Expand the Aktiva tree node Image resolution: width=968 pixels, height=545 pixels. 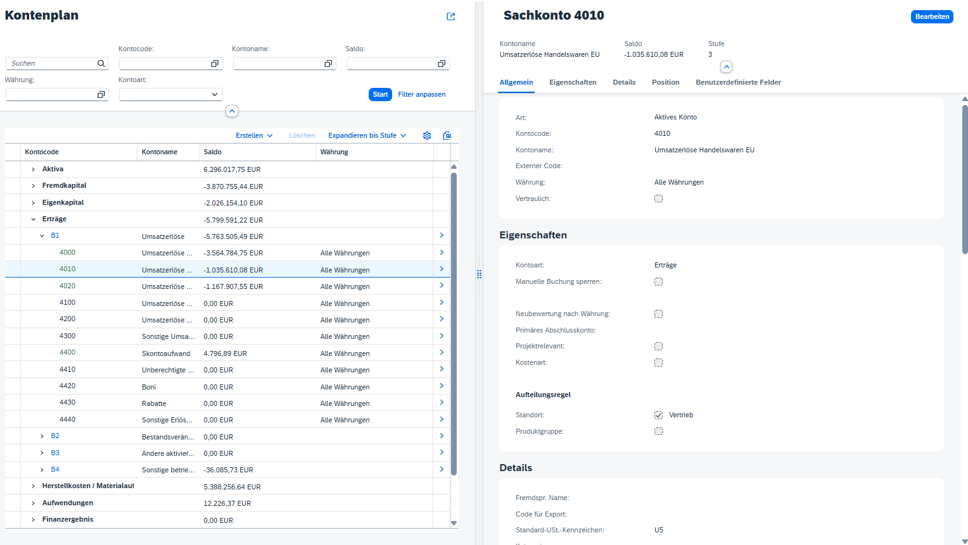[33, 169]
